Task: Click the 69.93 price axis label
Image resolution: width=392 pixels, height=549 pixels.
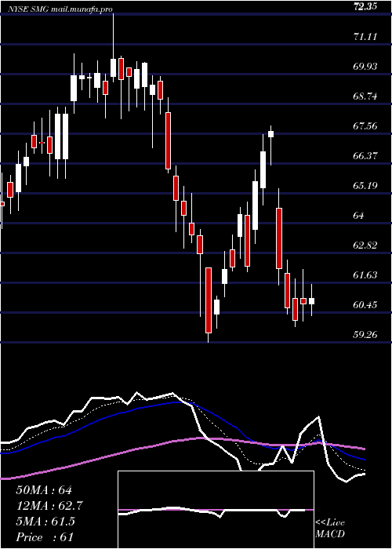Action: click(x=365, y=66)
